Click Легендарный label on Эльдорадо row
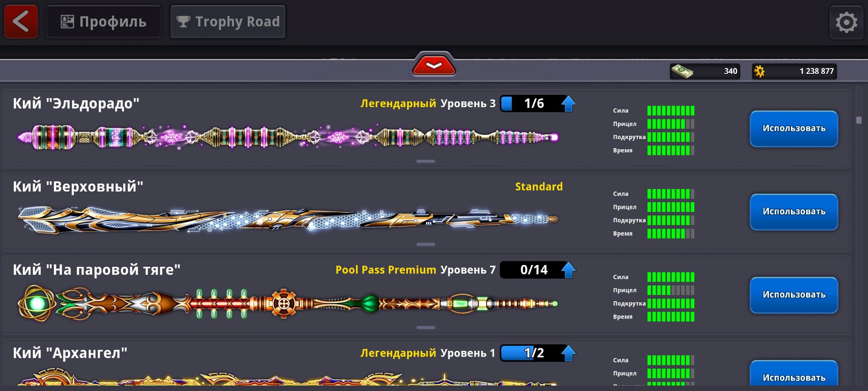This screenshot has width=868, height=391. [x=398, y=104]
